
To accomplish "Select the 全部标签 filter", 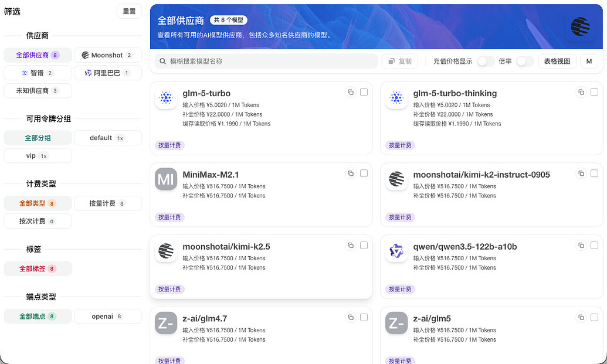I will (38, 268).
